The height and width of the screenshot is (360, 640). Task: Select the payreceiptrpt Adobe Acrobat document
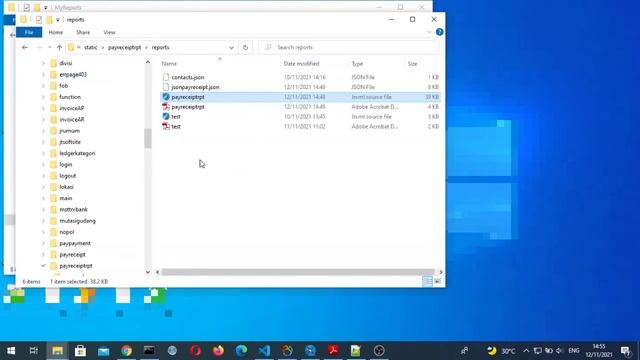[x=188, y=107]
